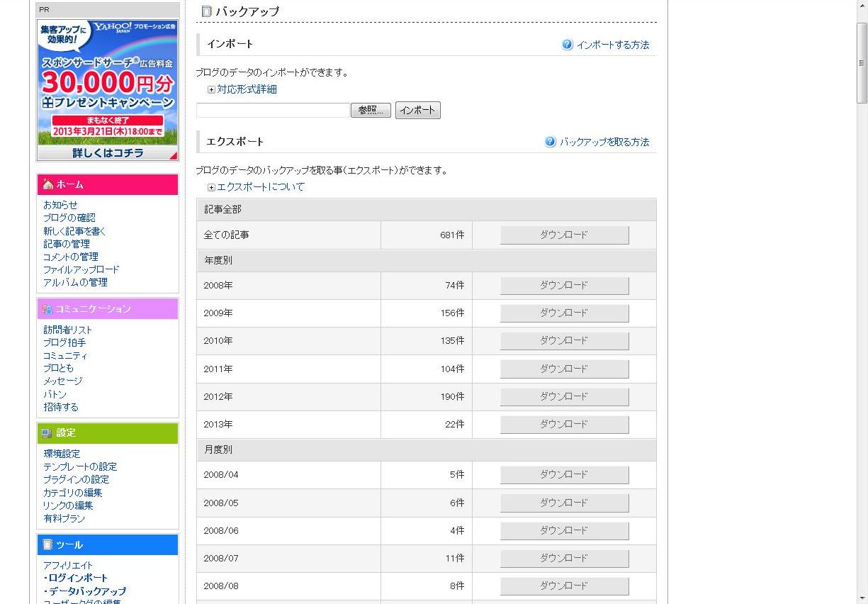The width and height of the screenshot is (868, 604).
Task: Open リンクの編集 link
Action: coord(68,505)
